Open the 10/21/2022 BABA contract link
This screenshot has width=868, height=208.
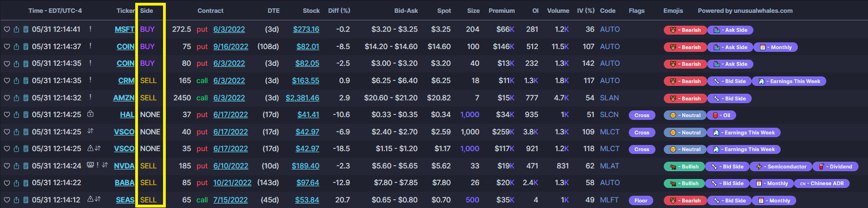(232, 183)
